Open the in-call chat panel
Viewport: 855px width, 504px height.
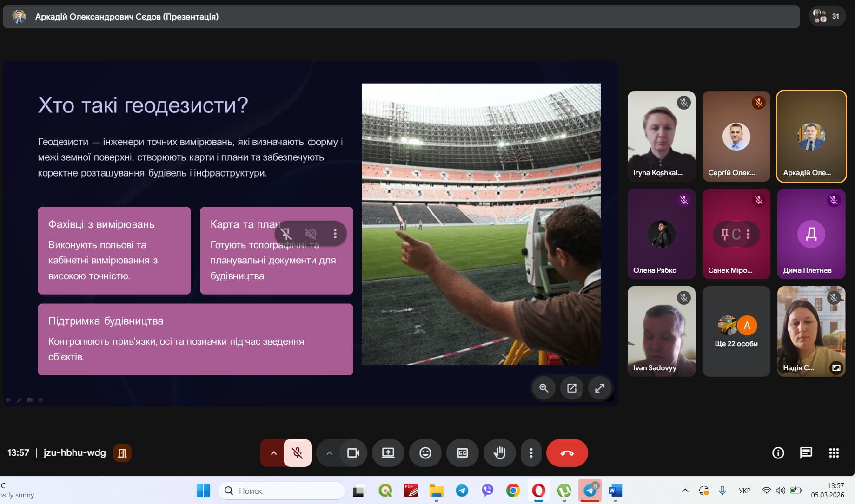(806, 453)
